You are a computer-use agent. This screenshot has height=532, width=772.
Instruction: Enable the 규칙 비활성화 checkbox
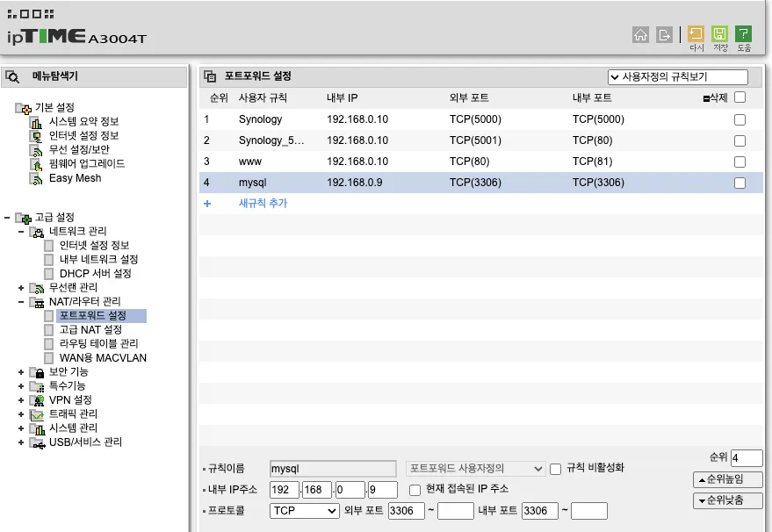[555, 469]
